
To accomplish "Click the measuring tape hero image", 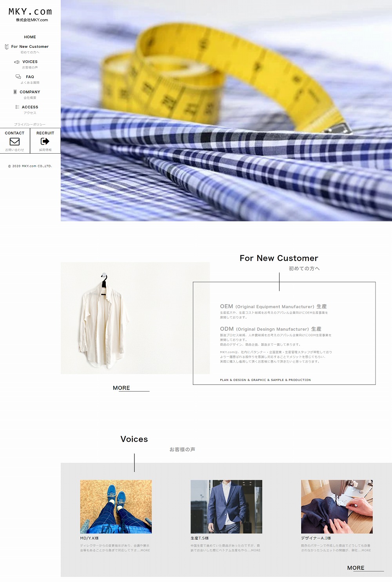I will click(226, 111).
